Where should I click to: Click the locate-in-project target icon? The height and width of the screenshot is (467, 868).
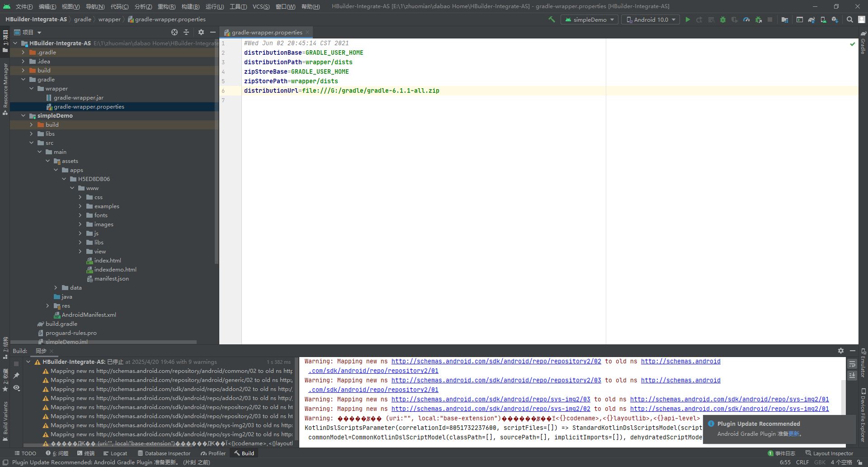click(175, 32)
